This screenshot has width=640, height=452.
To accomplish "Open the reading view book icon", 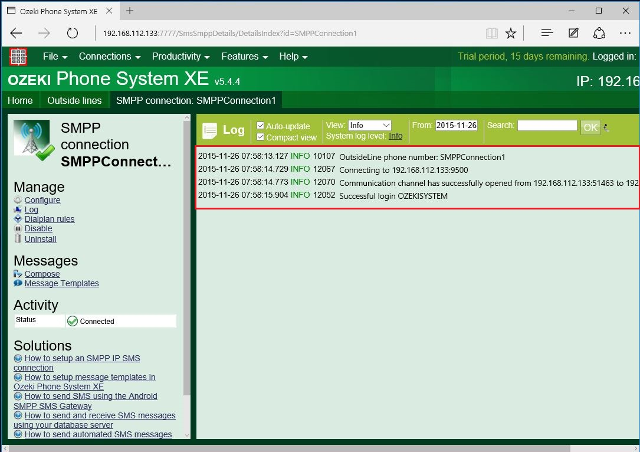I will click(x=492, y=33).
